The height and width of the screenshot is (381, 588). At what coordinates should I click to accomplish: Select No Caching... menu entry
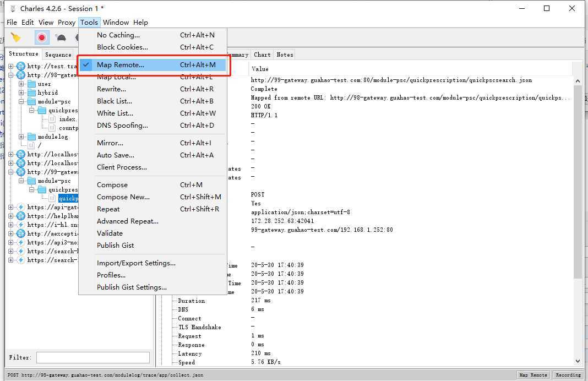[x=154, y=35]
